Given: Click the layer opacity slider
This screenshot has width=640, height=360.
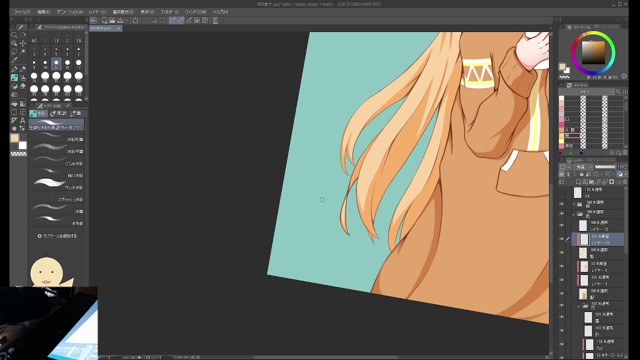Looking at the screenshot, I should click(x=605, y=167).
